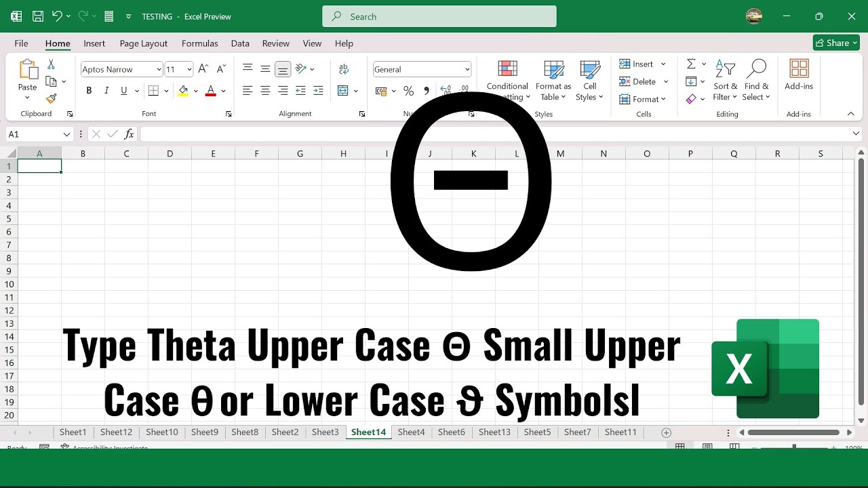Viewport: 868px width, 488px height.
Task: Apply Accounting Number Format icon
Action: coord(381,91)
